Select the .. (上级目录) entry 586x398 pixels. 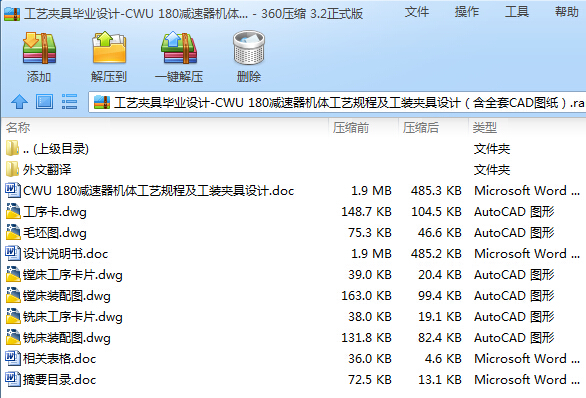coord(56,149)
